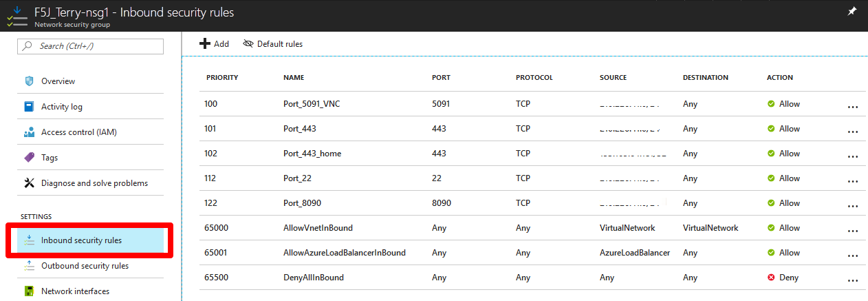
Task: Select the Access control (IAM) icon
Action: pos(29,132)
